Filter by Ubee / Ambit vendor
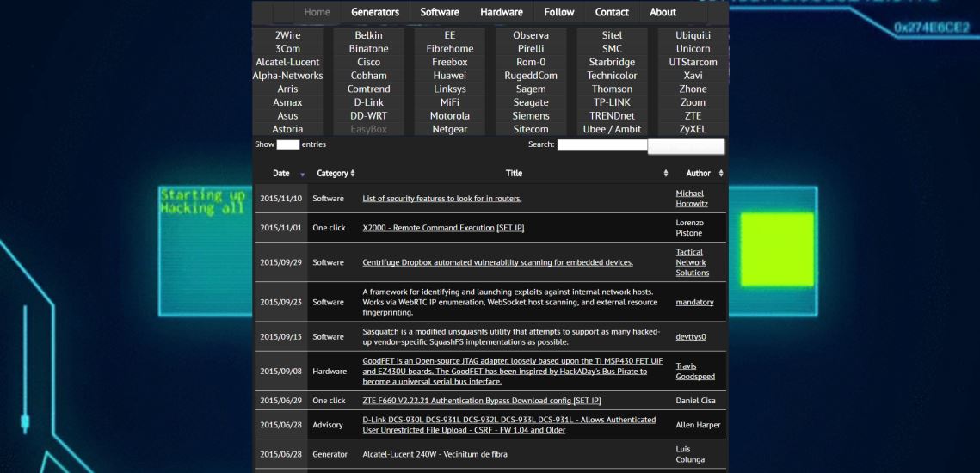The image size is (980, 473). click(x=612, y=129)
